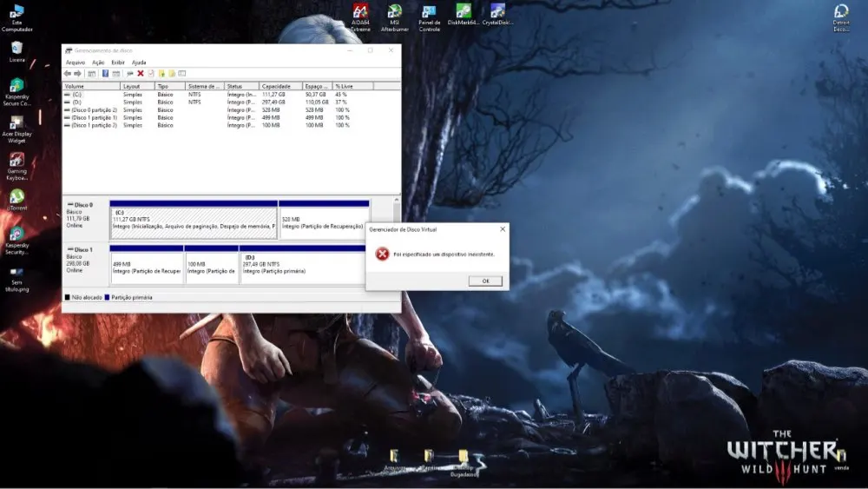Image resolution: width=868 pixels, height=489 pixels.
Task: Sort by the % Livre column header
Action: click(353, 86)
